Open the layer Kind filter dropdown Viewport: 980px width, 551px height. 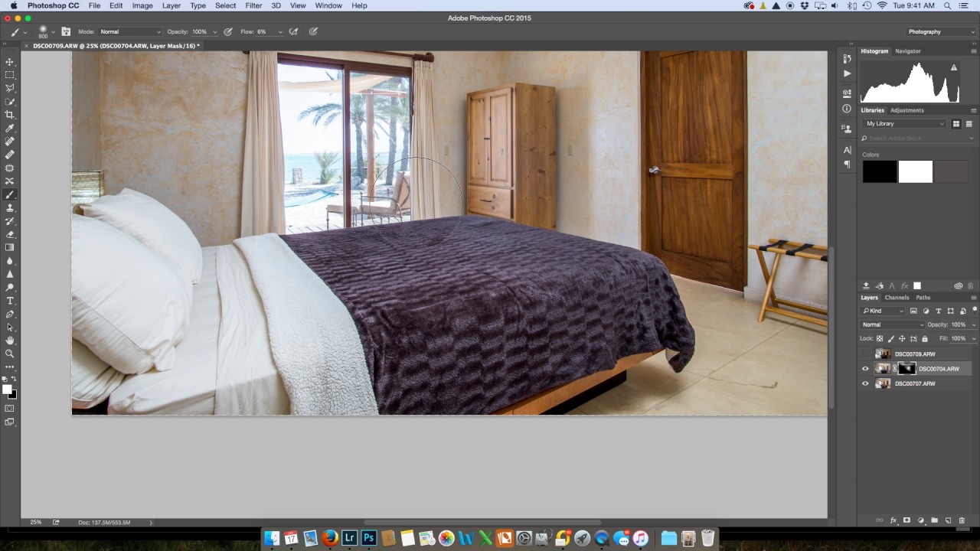(884, 311)
